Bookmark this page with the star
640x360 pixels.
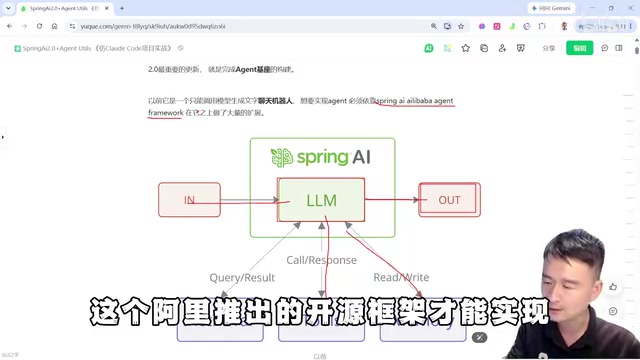pyautogui.click(x=461, y=26)
